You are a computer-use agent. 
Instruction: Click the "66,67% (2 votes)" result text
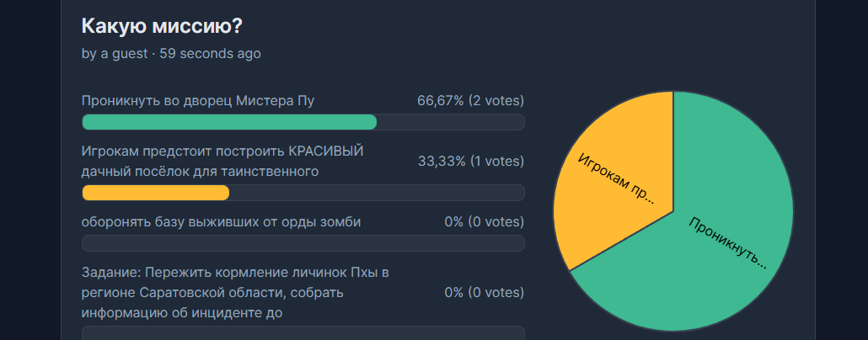click(x=470, y=101)
